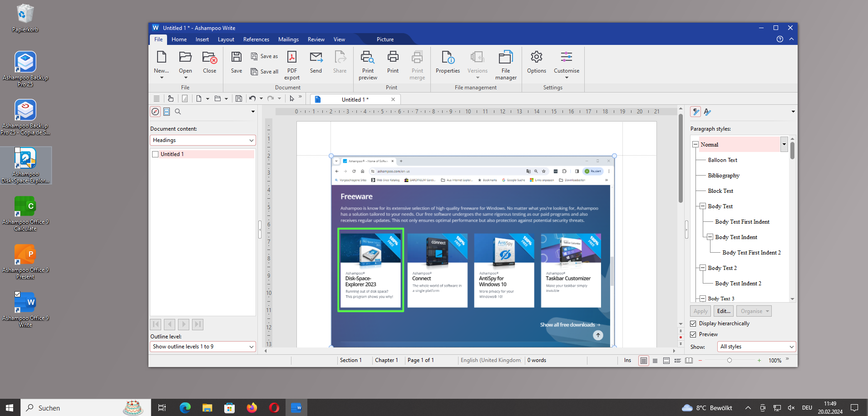868x416 pixels.
Task: Click the sidebar search magnifier icon
Action: (x=178, y=112)
